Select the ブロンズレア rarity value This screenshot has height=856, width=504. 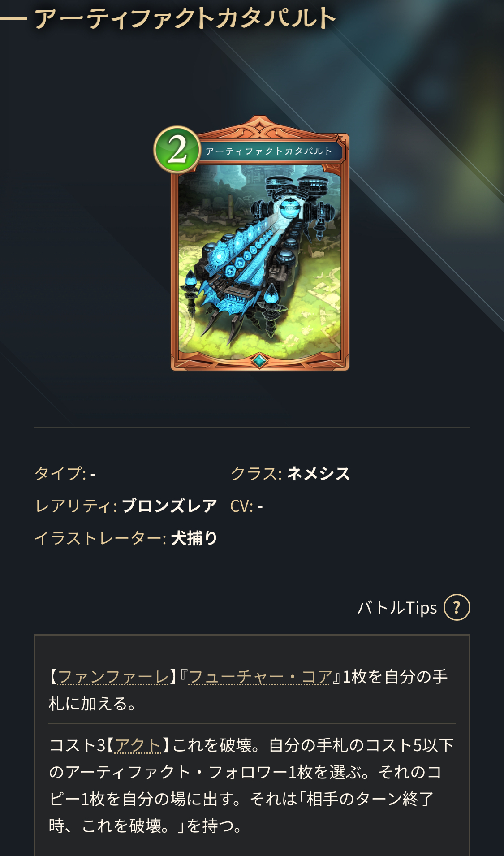click(x=169, y=506)
